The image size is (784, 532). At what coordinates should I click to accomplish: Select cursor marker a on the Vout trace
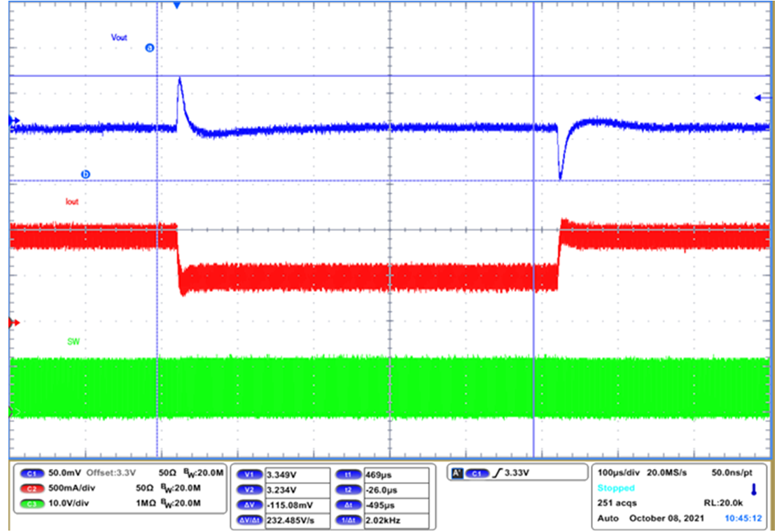(x=148, y=48)
